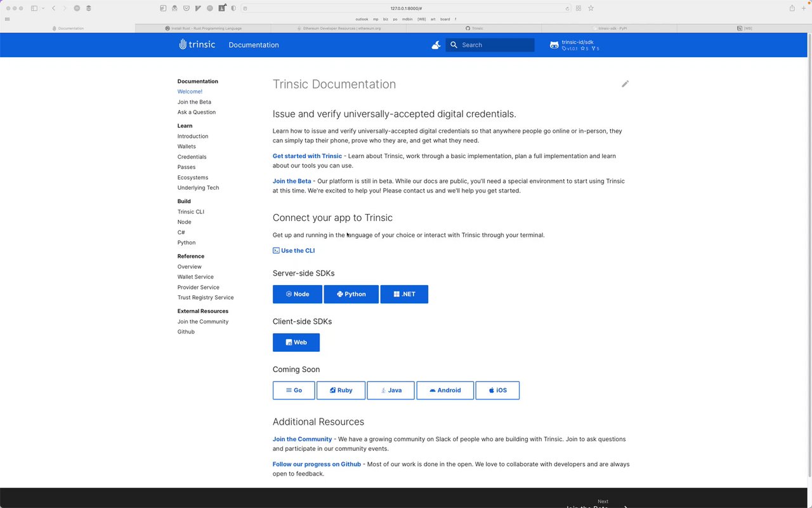Open the board bookmark in favorites bar

click(445, 19)
